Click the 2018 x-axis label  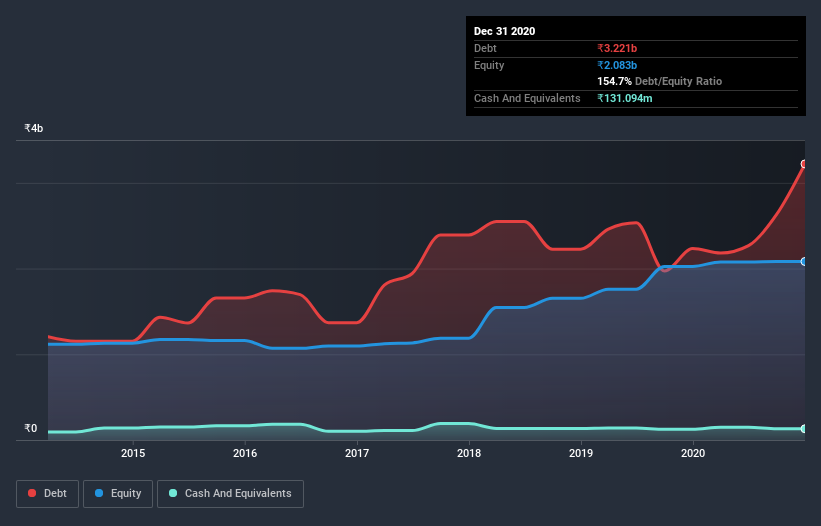click(x=469, y=453)
